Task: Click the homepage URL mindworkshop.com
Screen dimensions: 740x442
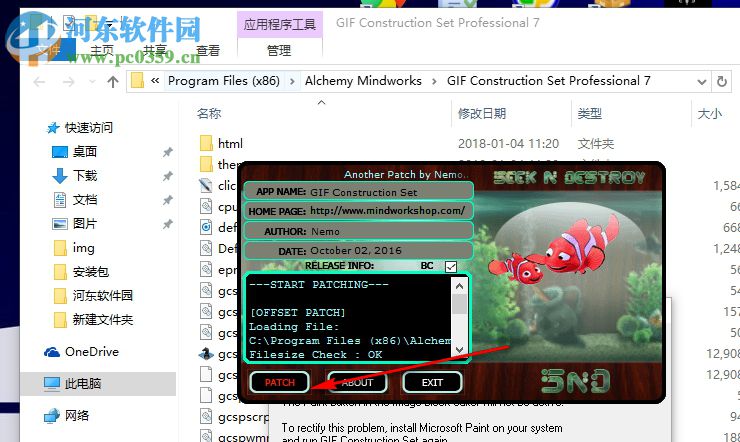Action: click(x=387, y=211)
